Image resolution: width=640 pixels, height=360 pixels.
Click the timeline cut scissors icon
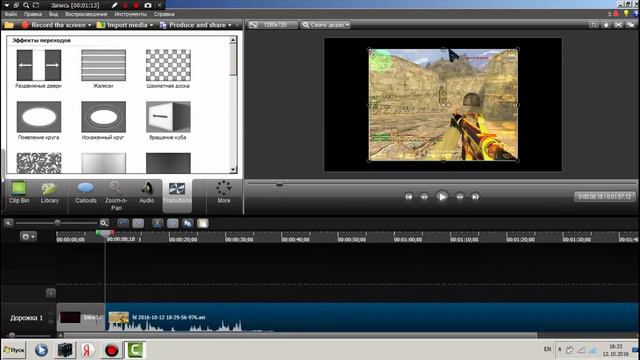(x=158, y=223)
